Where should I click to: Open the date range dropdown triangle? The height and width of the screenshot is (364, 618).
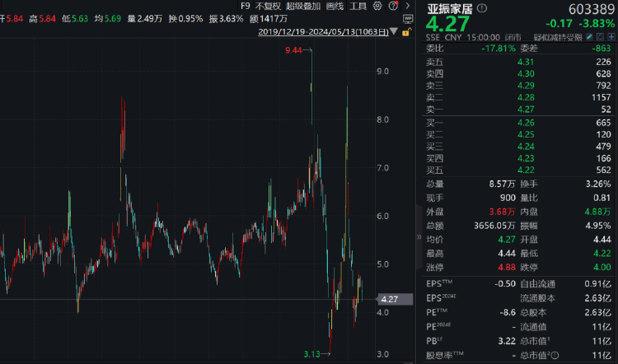click(393, 31)
